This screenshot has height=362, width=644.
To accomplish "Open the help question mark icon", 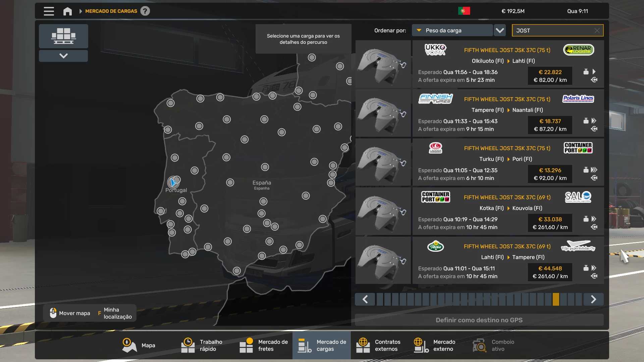I will point(145,11).
